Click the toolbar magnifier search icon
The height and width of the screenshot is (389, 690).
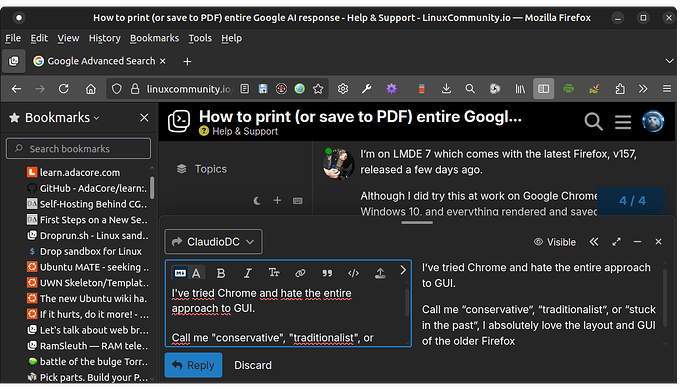tap(470, 89)
